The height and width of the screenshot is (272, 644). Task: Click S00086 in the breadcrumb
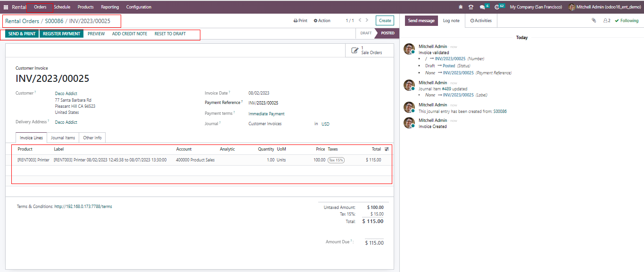click(x=54, y=21)
